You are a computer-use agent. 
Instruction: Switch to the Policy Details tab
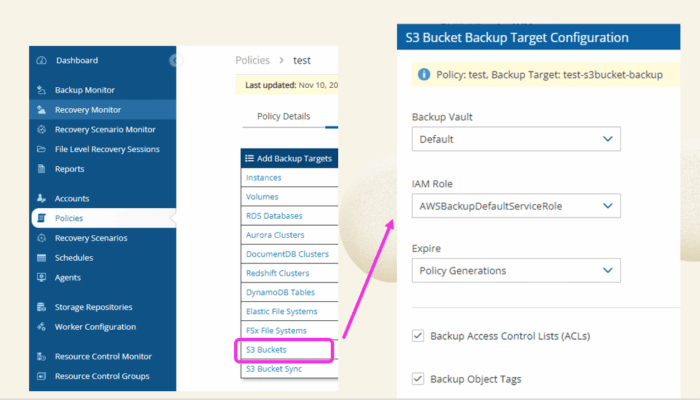[x=283, y=116]
